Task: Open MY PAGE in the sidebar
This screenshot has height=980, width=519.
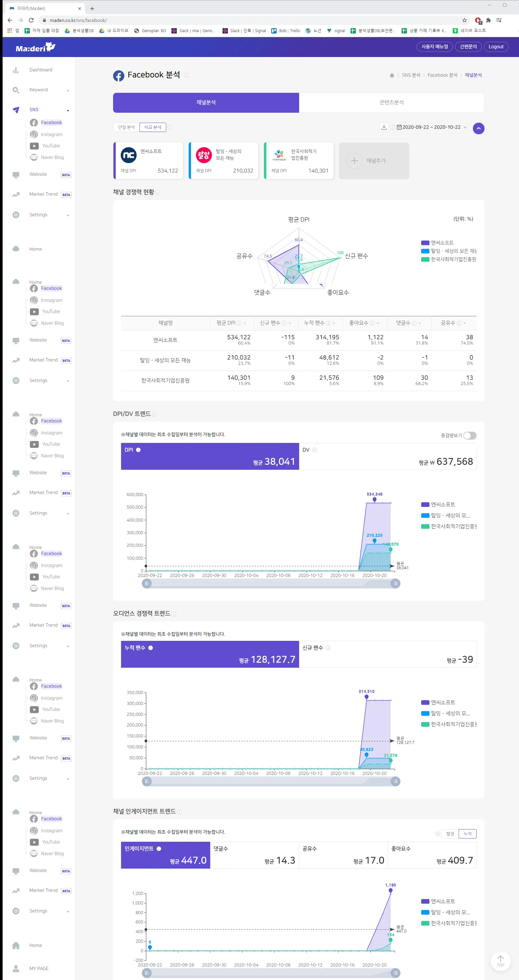Action: point(38,969)
